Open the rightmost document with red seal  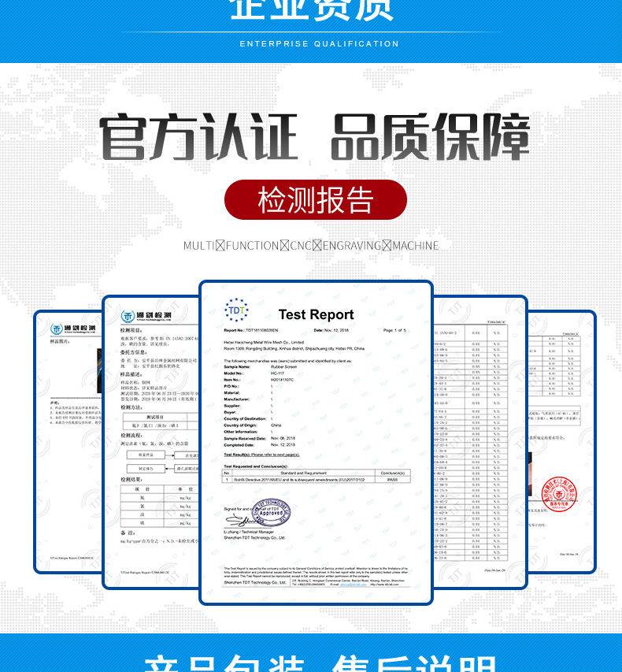[x=561, y=441]
